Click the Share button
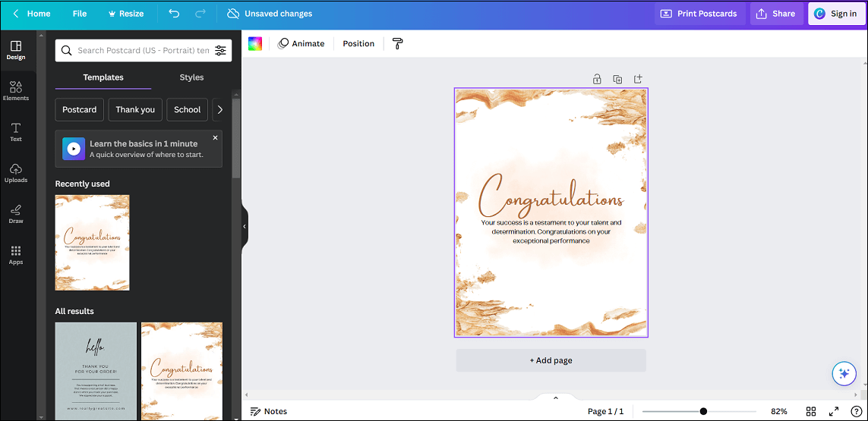Image resolution: width=868 pixels, height=421 pixels. [x=775, y=14]
